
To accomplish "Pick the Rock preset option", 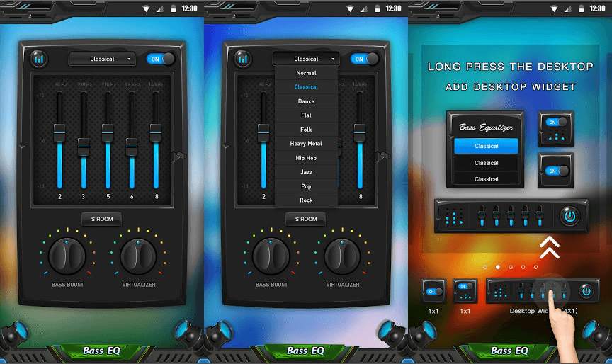I will [306, 200].
